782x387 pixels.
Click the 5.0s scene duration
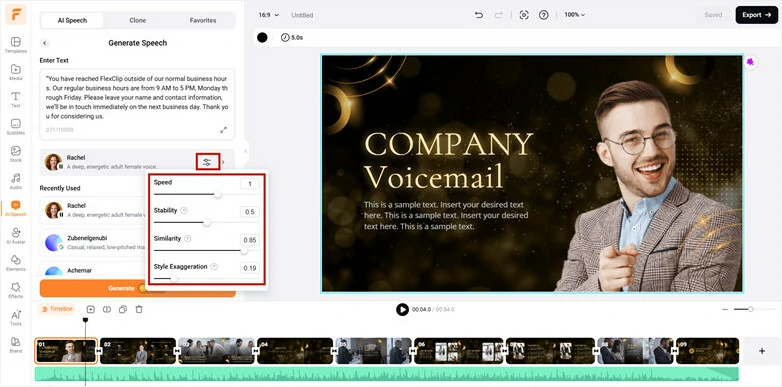[292, 37]
